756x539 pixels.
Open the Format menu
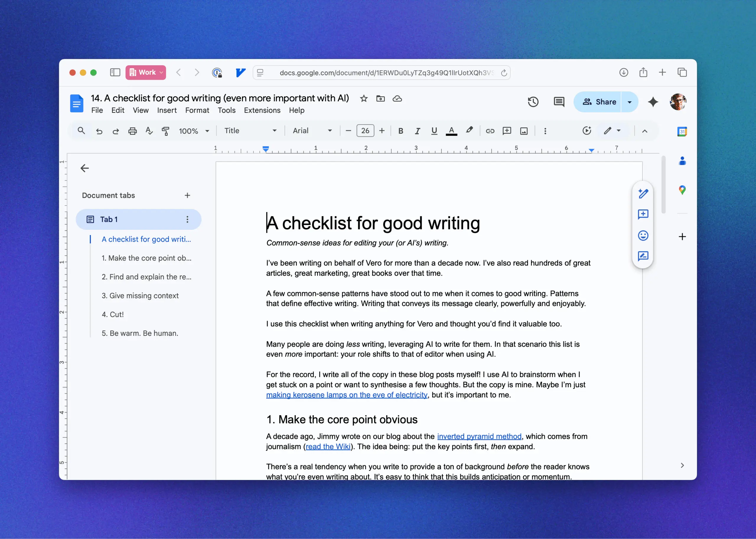[x=197, y=110]
